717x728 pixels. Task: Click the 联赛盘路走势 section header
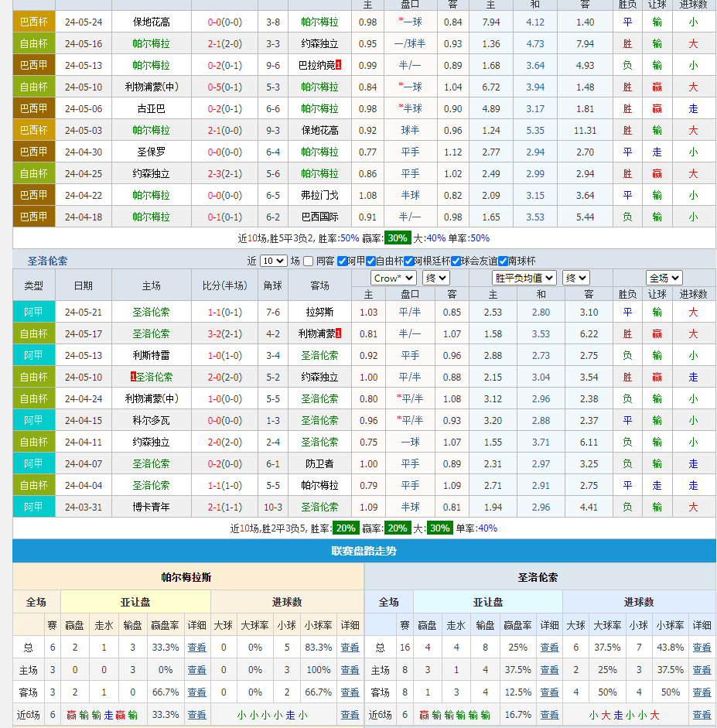click(x=364, y=551)
